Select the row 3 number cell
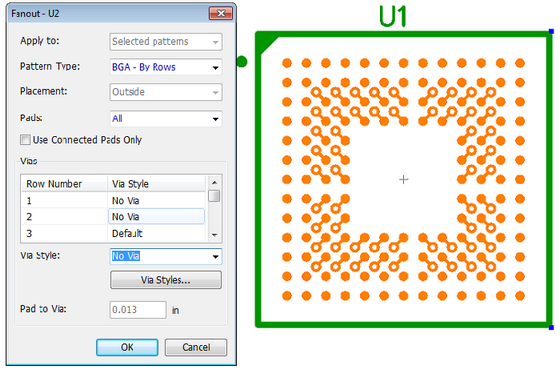The image size is (560, 370). (64, 234)
